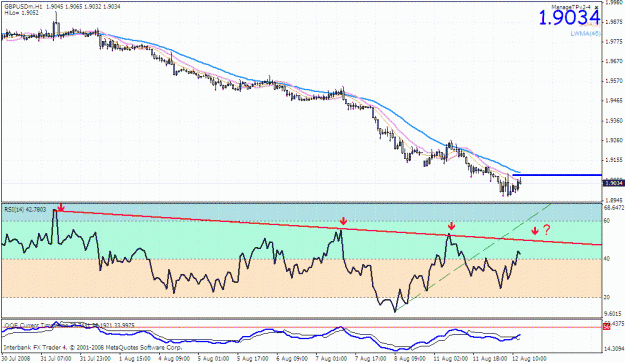The height and width of the screenshot is (363, 625).
Task: Click the Interbank FX Trader 4 copyright text
Action: pyautogui.click(x=92, y=347)
